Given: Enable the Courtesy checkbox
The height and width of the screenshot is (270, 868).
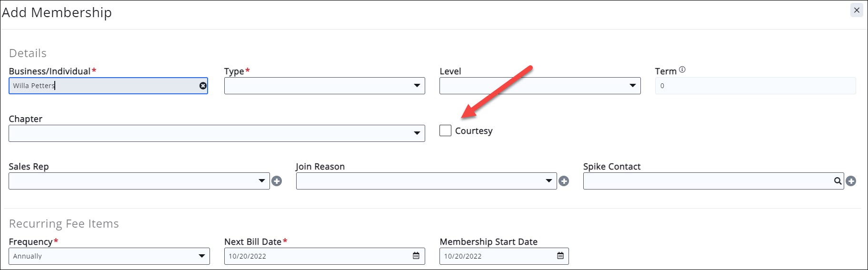Looking at the screenshot, I should tap(445, 130).
